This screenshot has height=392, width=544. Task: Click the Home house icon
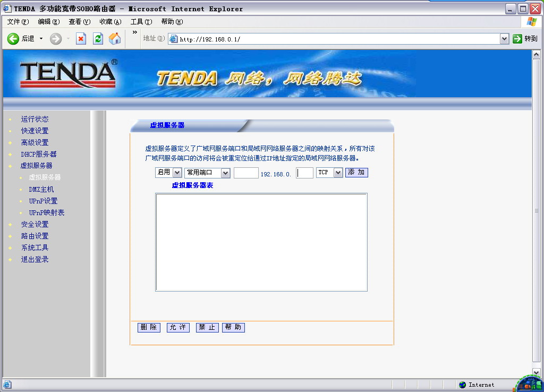[115, 38]
